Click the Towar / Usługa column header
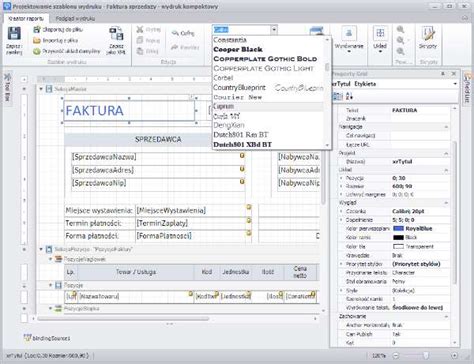Screen dimensions: 474x364 (x=136, y=272)
